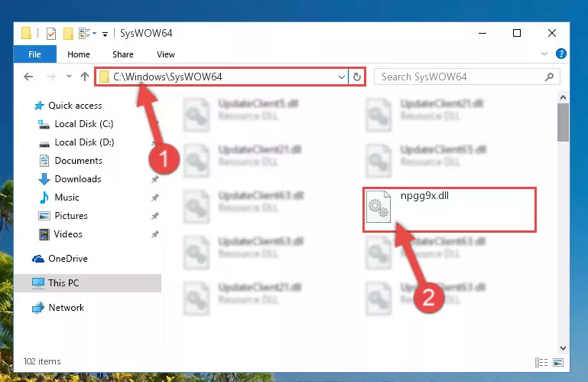Image resolution: width=588 pixels, height=382 pixels.
Task: Open Documents in navigation pane
Action: pos(79,161)
